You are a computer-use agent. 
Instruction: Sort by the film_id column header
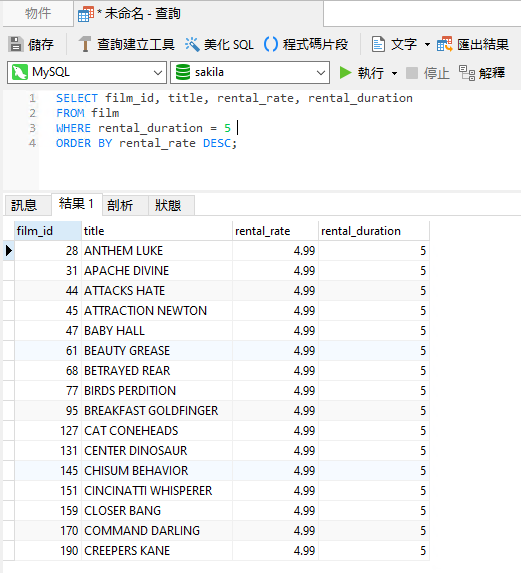point(48,231)
